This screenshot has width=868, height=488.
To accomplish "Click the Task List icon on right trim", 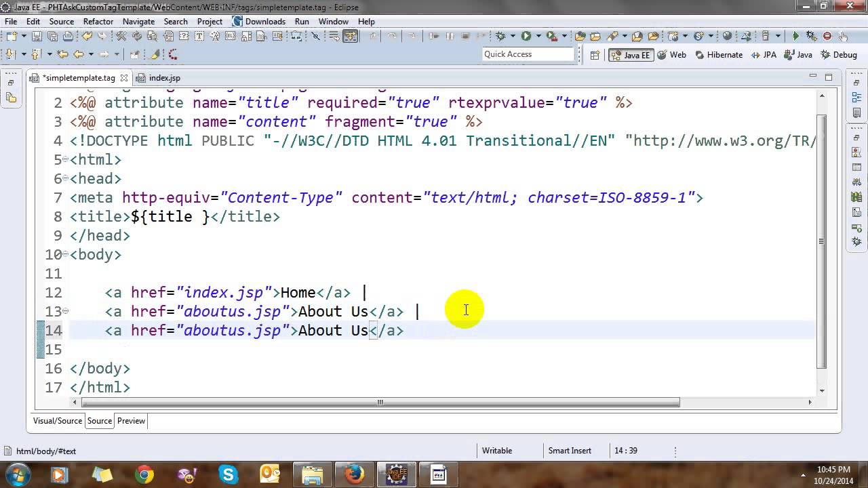I will point(857,113).
